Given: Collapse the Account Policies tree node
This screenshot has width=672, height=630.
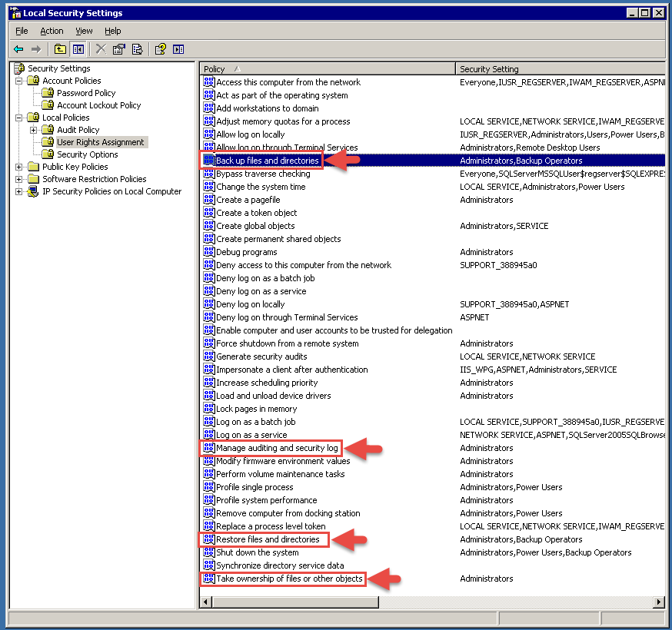Looking at the screenshot, I should coord(21,81).
